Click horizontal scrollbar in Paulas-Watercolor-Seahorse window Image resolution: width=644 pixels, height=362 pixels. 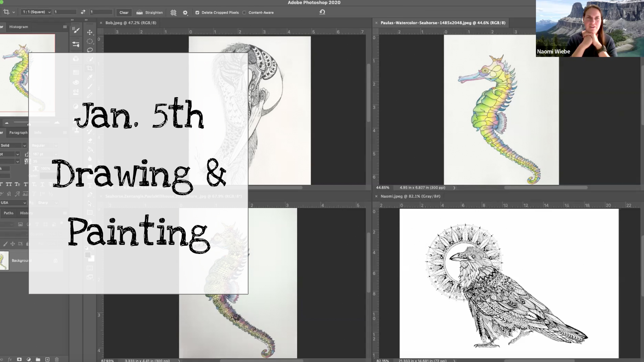coord(546,188)
